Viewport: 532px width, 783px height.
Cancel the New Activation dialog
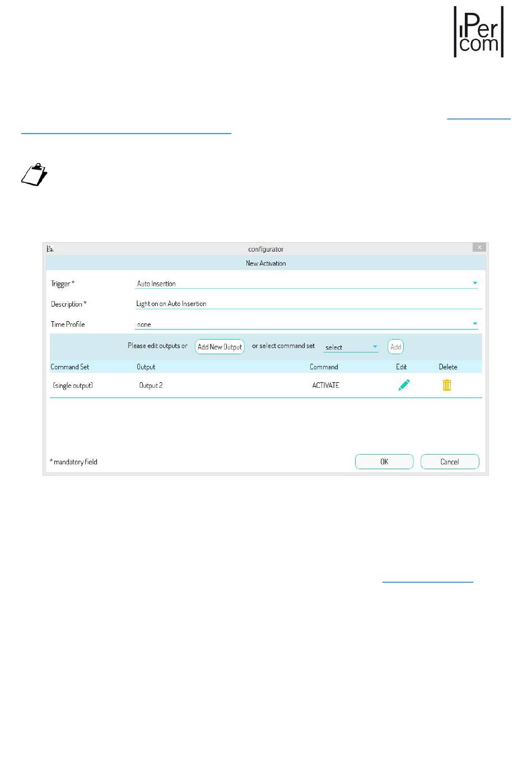450,461
